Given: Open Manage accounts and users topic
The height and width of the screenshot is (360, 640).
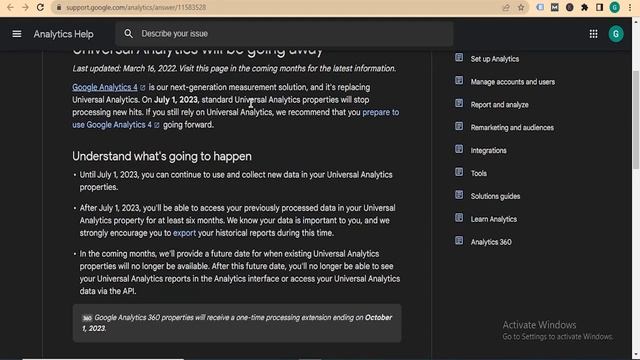Looking at the screenshot, I should tap(513, 82).
